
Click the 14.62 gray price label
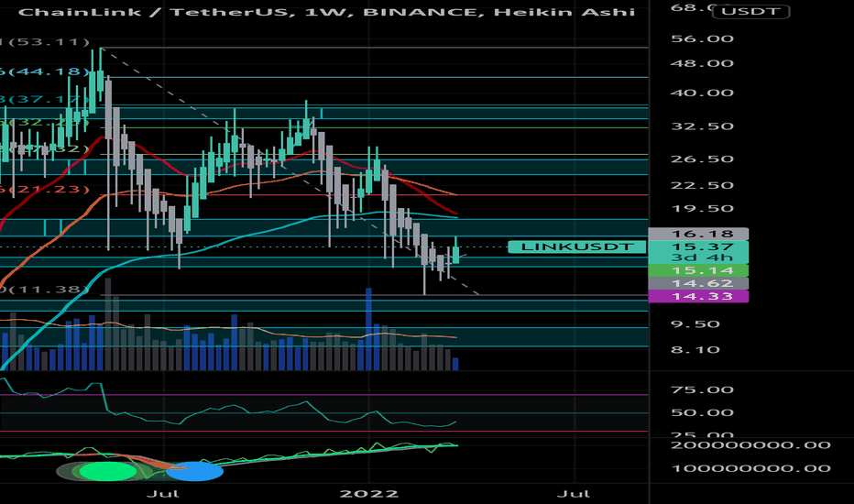[x=699, y=283]
